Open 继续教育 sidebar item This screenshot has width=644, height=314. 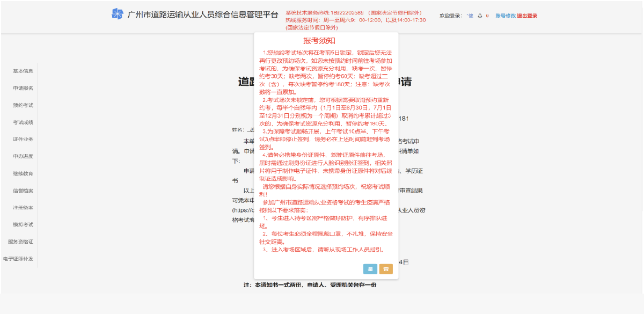pyautogui.click(x=23, y=173)
